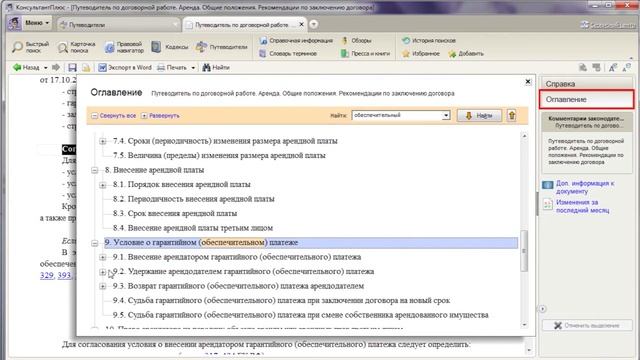
Task: Open Назад history dropdown arrow
Action: point(45,68)
